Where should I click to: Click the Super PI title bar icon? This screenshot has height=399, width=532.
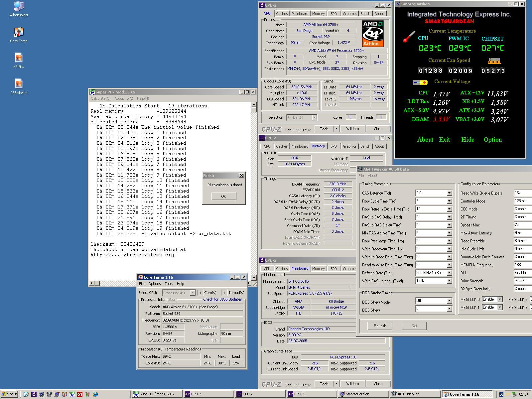tap(92, 92)
